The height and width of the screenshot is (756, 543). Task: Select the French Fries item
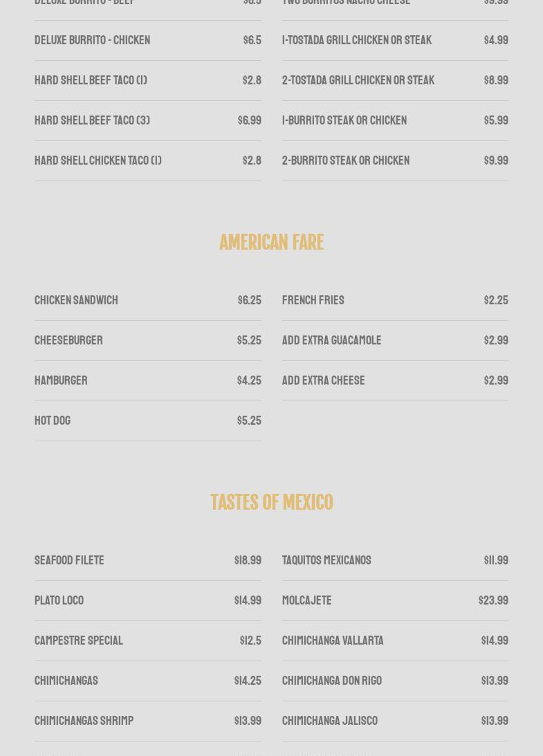[313, 300]
